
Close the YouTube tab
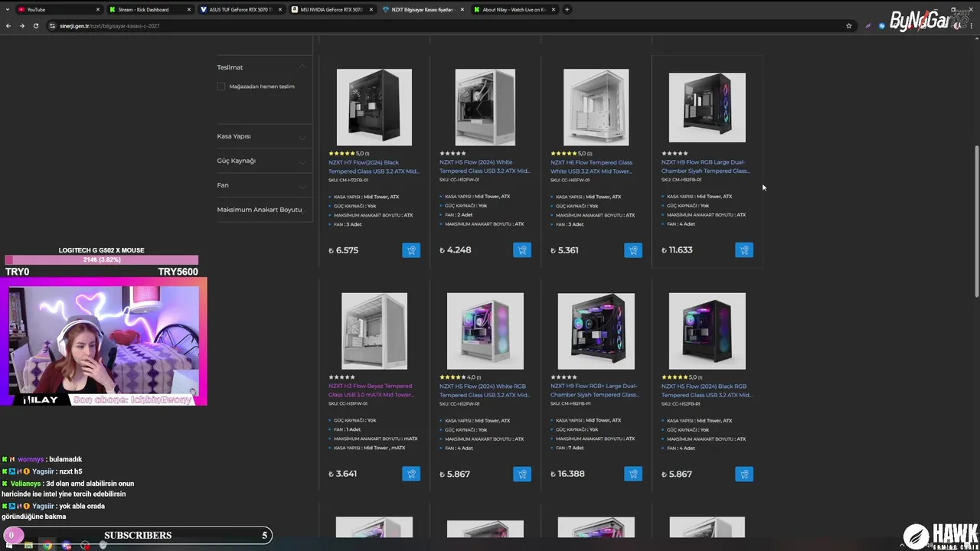coord(98,10)
